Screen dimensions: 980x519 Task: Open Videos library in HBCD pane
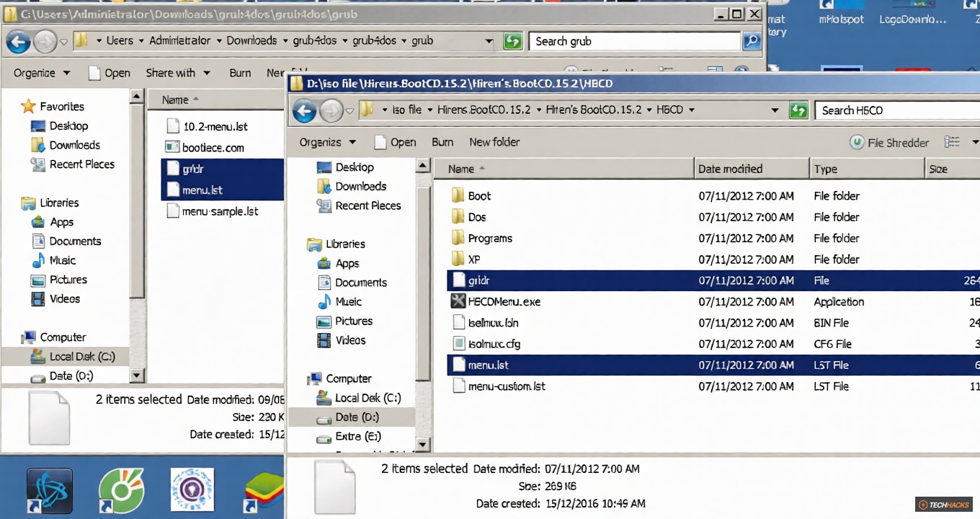(x=342, y=340)
